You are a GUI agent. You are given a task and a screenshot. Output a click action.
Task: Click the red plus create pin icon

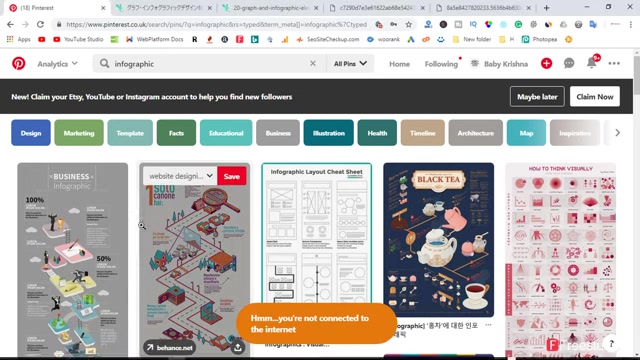tap(546, 63)
